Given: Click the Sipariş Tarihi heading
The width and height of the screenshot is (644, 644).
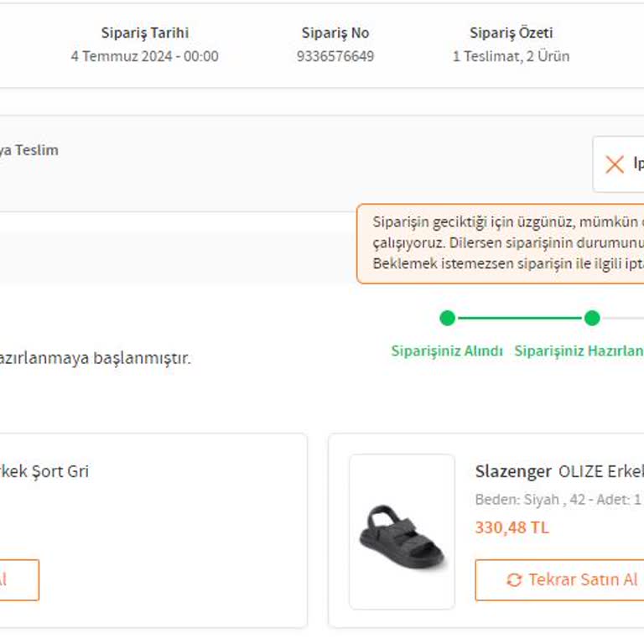Looking at the screenshot, I should pyautogui.click(x=145, y=33).
